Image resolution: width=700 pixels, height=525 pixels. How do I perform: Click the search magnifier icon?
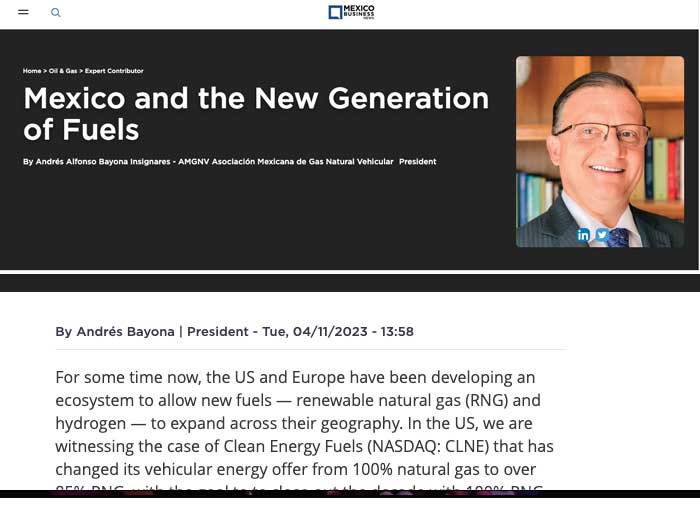[x=55, y=12]
